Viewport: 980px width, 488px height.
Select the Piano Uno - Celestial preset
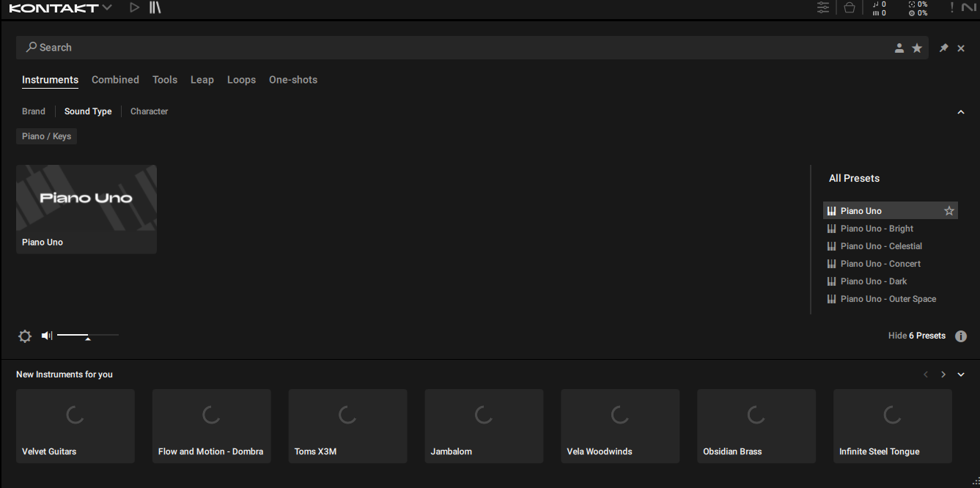coord(891,246)
